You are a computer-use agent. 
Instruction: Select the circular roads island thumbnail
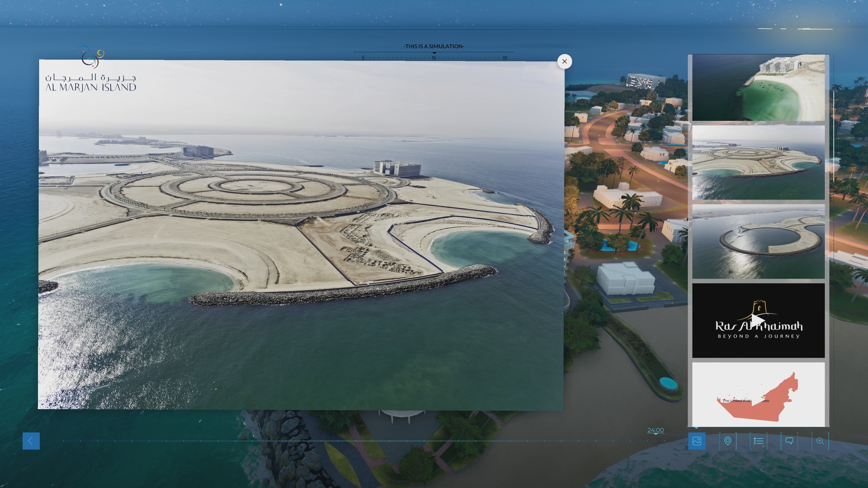758,163
